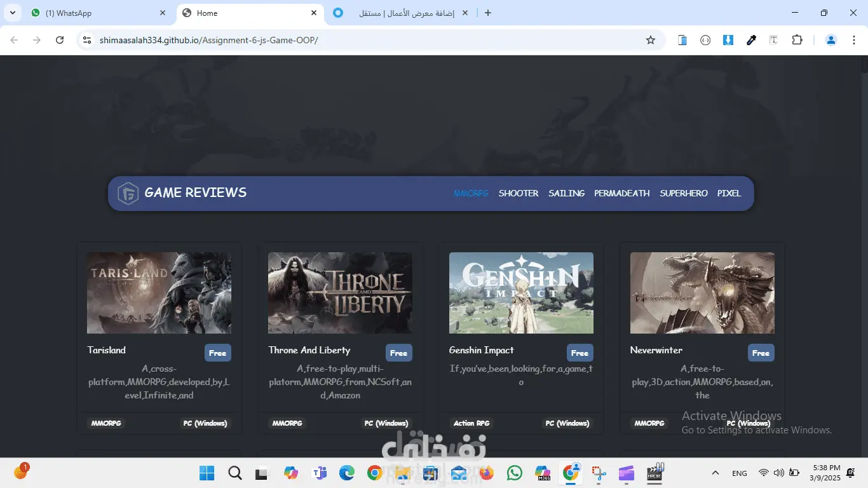Click the Neverwinter title text
Image resolution: width=868 pixels, height=488 pixels.
(x=656, y=350)
